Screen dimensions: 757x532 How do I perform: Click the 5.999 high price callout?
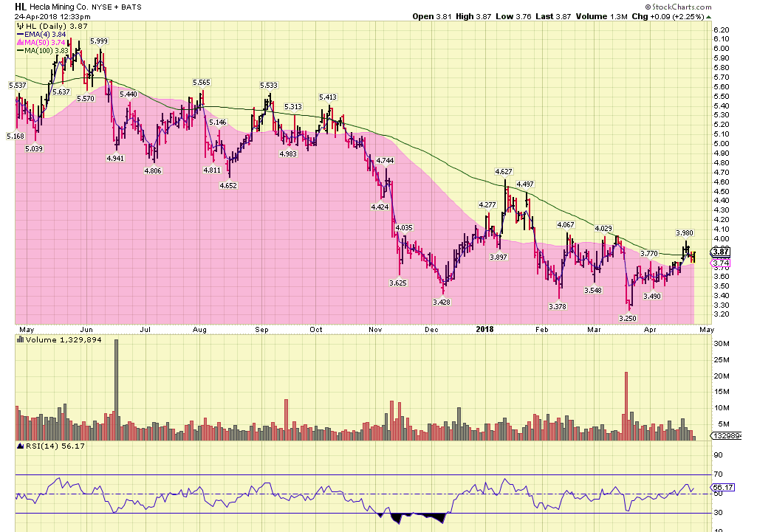tap(100, 41)
